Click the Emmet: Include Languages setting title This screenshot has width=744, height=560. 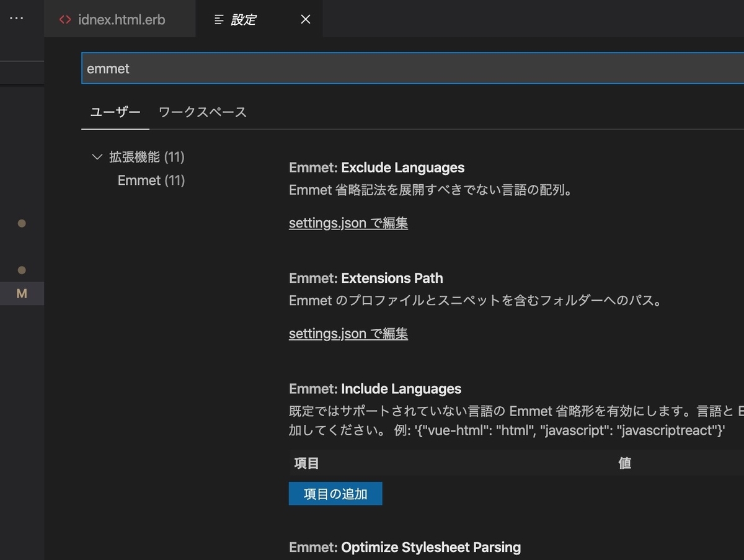click(374, 389)
